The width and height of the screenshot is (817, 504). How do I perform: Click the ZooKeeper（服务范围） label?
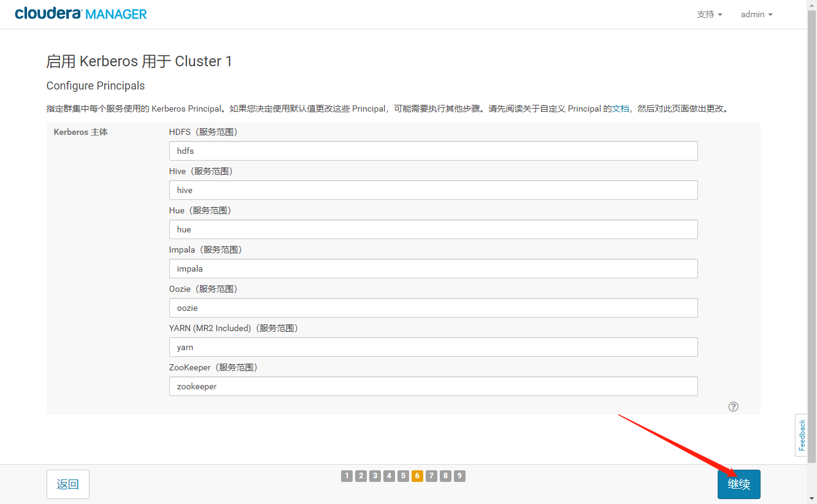[x=213, y=367]
